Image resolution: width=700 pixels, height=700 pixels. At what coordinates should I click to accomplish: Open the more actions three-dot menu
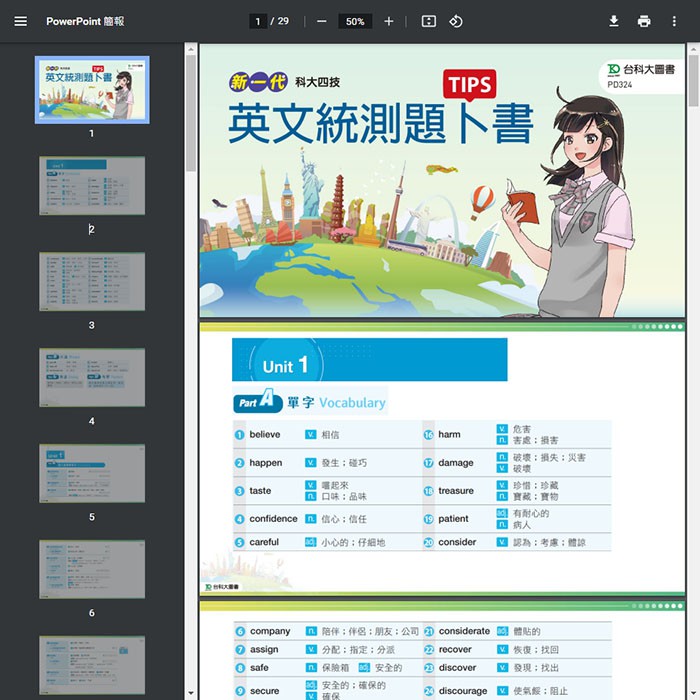click(674, 21)
